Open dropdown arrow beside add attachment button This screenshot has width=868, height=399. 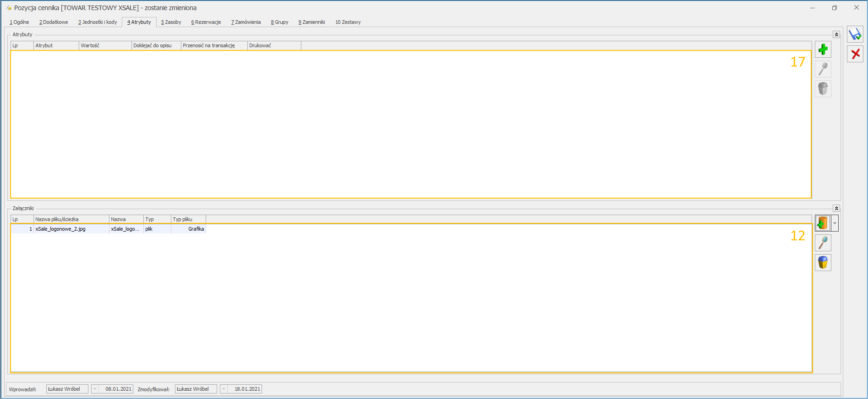click(835, 223)
